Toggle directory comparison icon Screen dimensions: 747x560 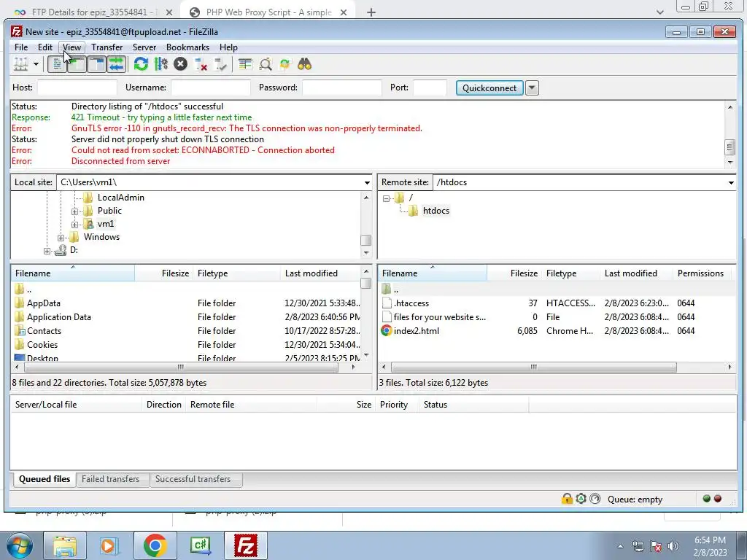pos(266,64)
